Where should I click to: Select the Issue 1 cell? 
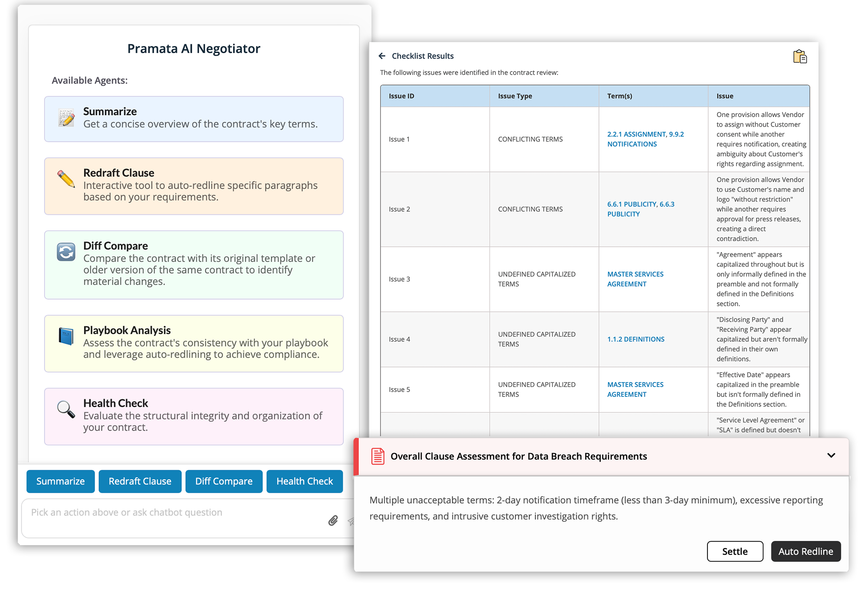(x=435, y=139)
